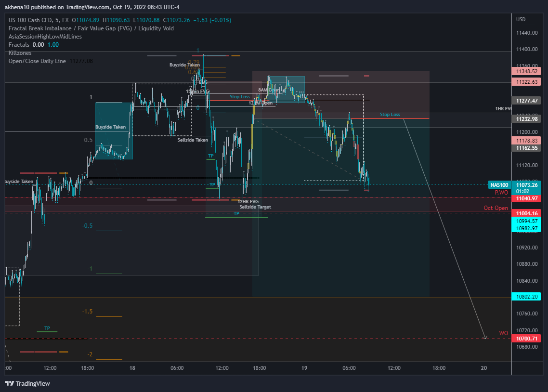
Task: Click the TradingView logo at the bottom
Action: 27,384
